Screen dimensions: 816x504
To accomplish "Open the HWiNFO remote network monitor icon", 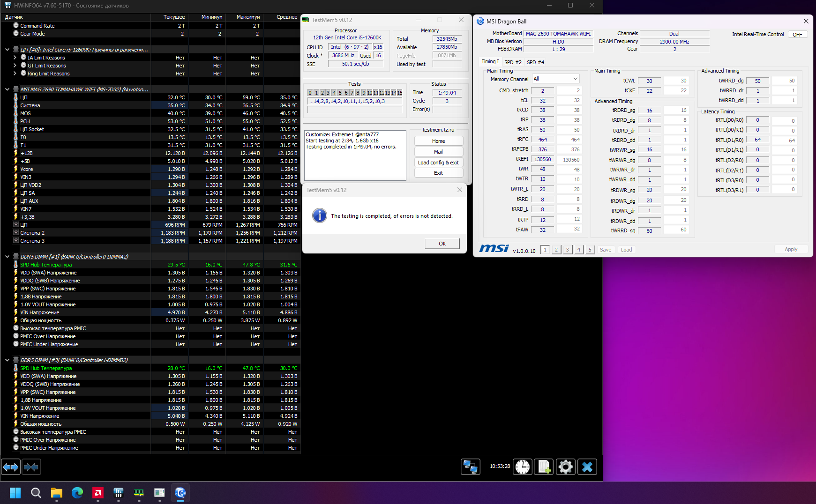I will coord(471,467).
